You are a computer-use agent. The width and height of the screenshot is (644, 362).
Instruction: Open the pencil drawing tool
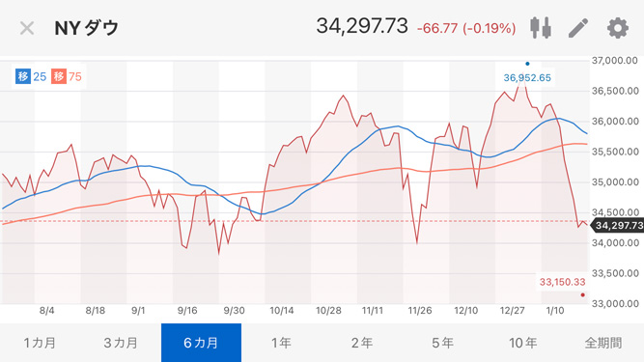point(578,28)
